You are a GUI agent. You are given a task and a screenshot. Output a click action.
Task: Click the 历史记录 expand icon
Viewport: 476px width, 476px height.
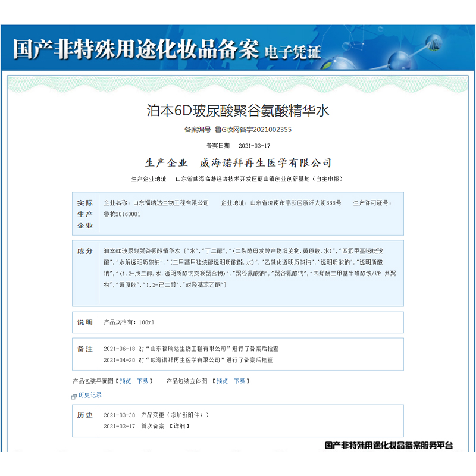(x=74, y=396)
